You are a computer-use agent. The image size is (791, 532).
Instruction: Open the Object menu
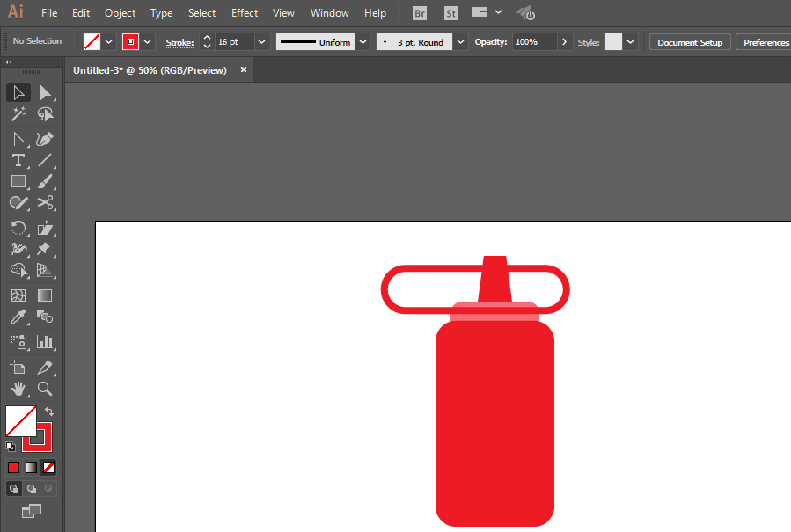120,13
